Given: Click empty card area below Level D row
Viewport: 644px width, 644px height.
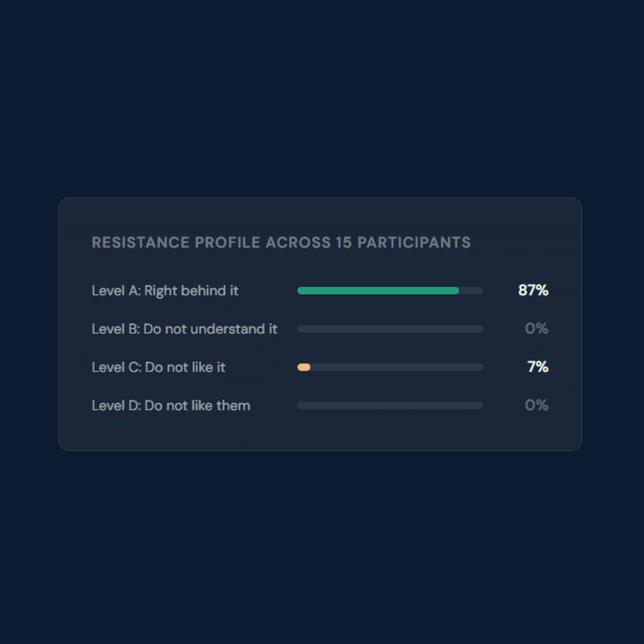Looking at the screenshot, I should pyautogui.click(x=320, y=432).
